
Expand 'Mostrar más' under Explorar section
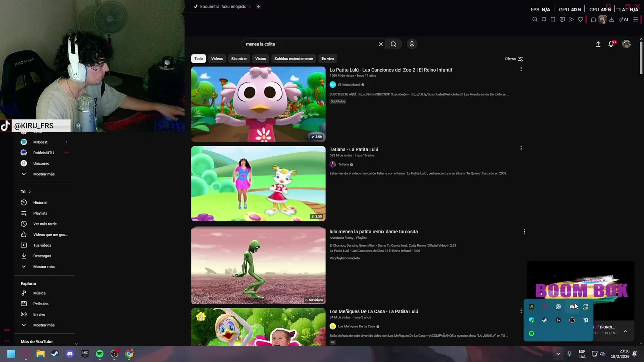pyautogui.click(x=44, y=325)
